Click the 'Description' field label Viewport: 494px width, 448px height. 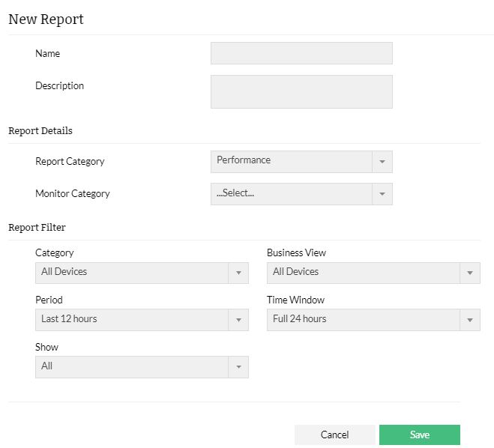60,86
